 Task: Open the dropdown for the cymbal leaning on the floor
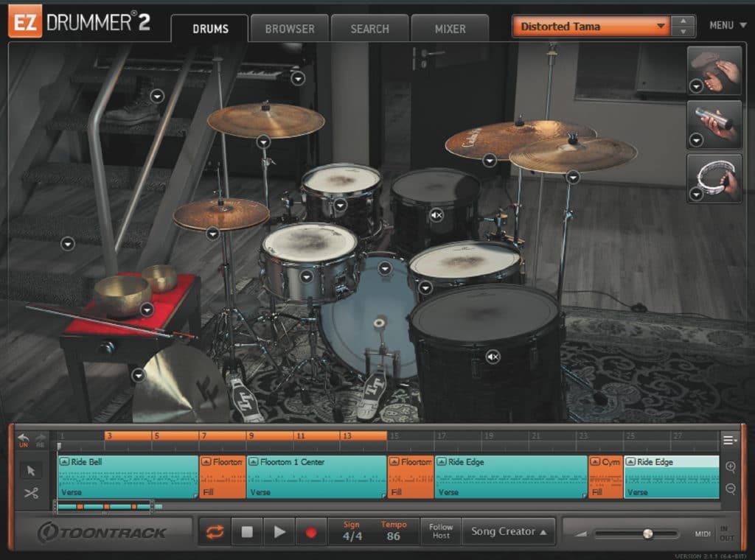[139, 375]
